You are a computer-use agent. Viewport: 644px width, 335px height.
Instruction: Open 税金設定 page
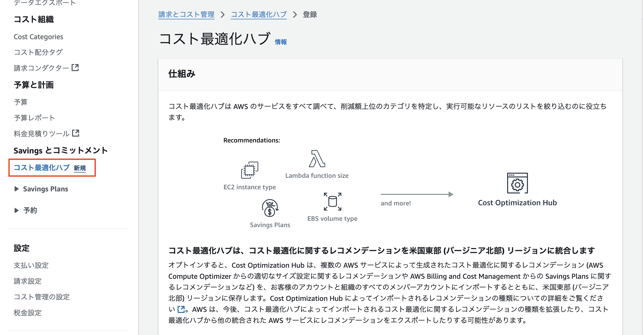click(28, 313)
